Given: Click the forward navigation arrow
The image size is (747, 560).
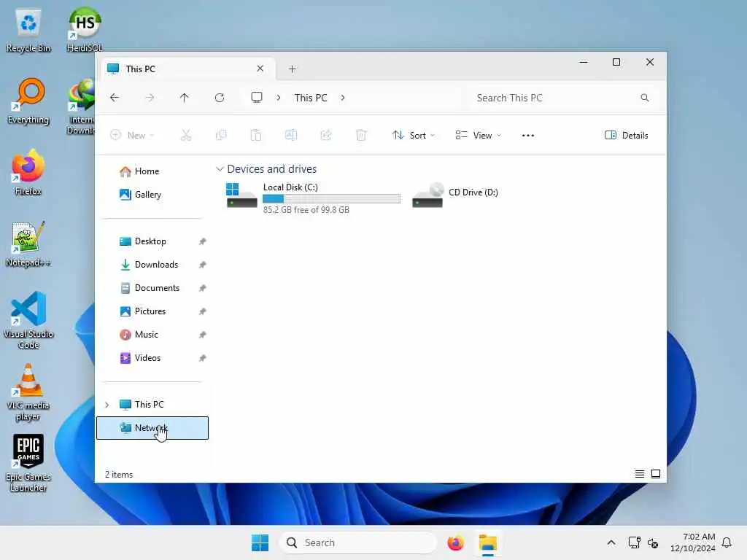Looking at the screenshot, I should 150,98.
